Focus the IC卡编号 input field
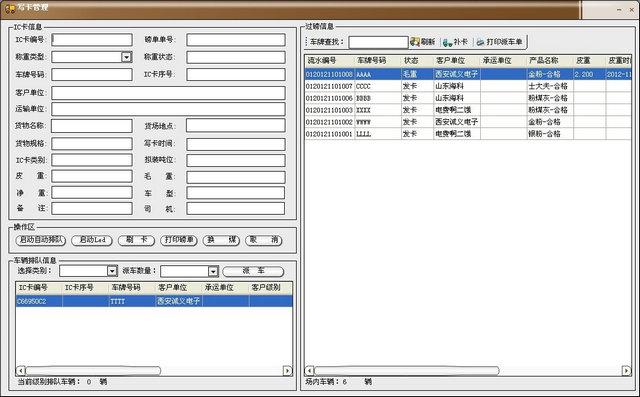This screenshot has height=397, width=640. point(92,40)
